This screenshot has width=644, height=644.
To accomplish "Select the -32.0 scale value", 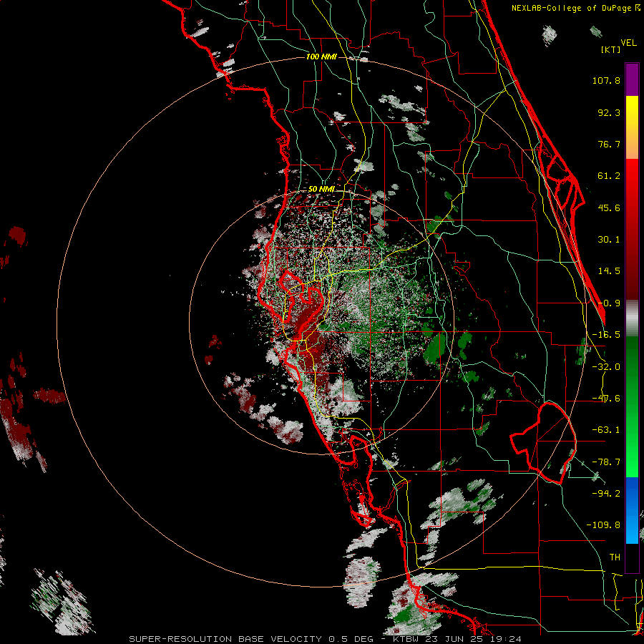I will [x=606, y=367].
